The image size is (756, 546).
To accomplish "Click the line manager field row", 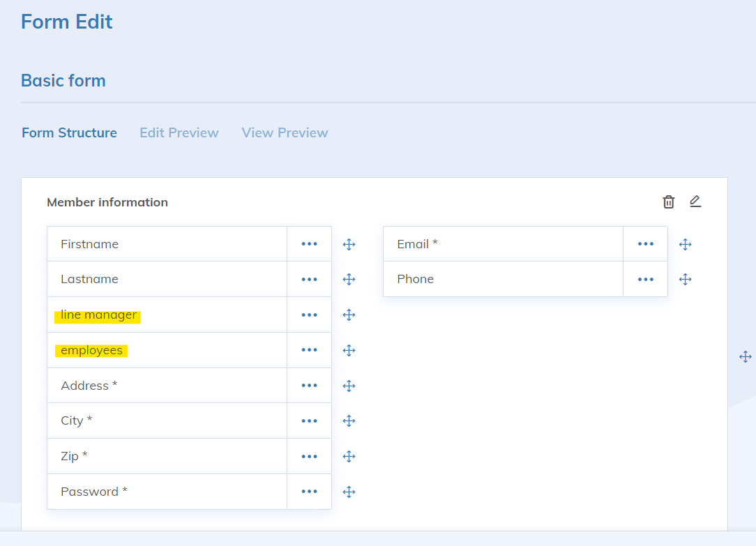I will point(167,314).
